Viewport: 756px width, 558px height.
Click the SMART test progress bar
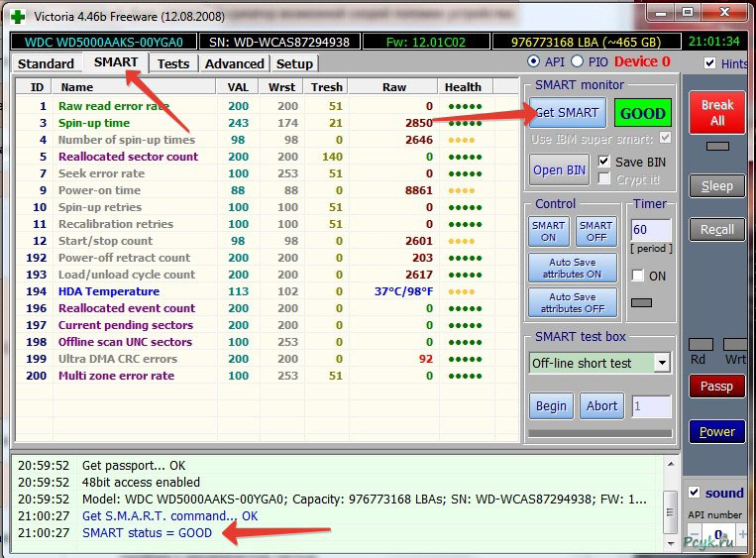pos(600,433)
